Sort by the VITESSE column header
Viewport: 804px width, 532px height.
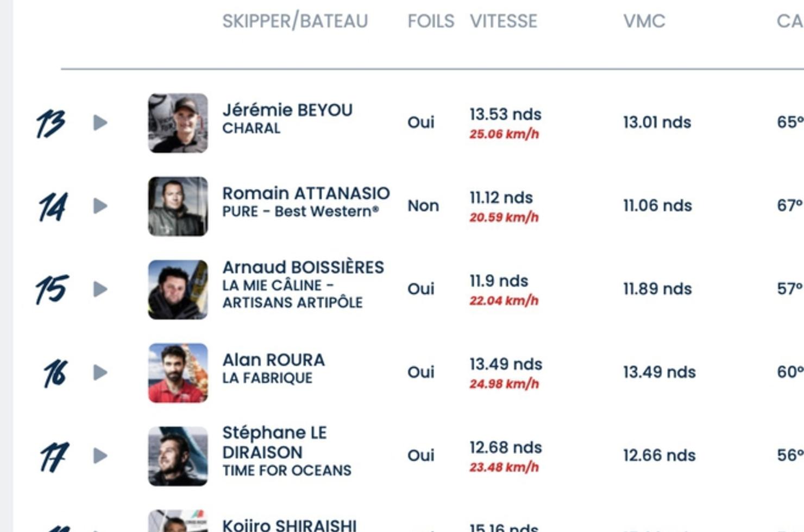point(504,21)
